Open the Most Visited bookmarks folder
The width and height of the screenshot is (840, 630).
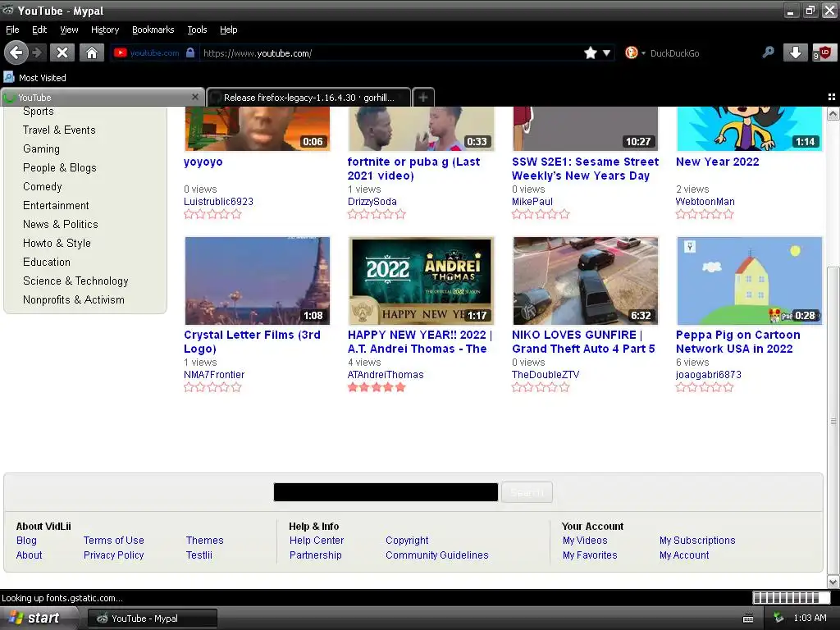(34, 78)
